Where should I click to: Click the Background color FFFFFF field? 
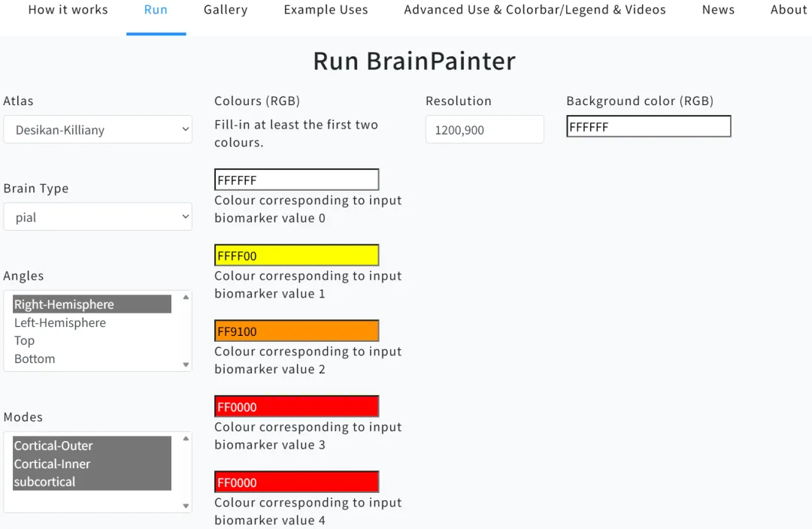(x=649, y=126)
